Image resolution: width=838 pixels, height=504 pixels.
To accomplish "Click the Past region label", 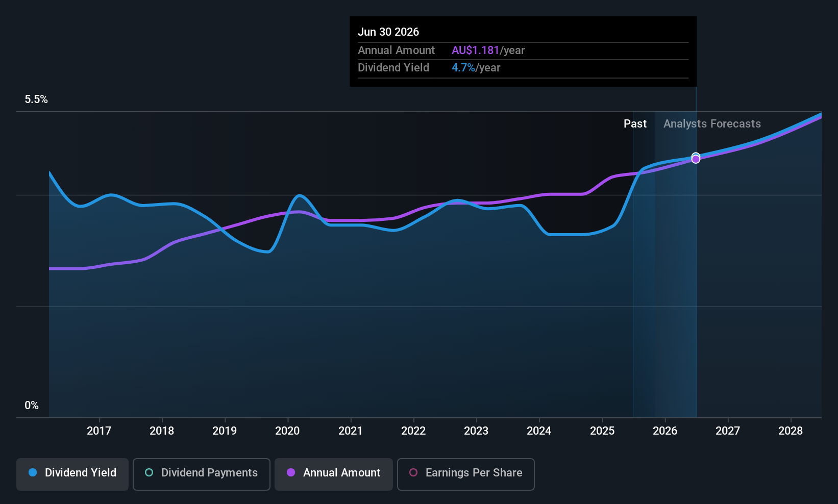I will coord(635,124).
